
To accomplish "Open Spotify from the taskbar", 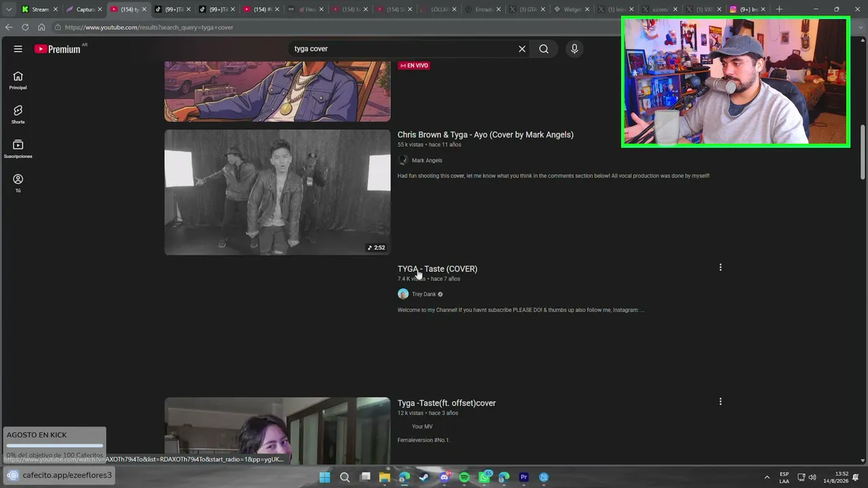I will point(465,477).
